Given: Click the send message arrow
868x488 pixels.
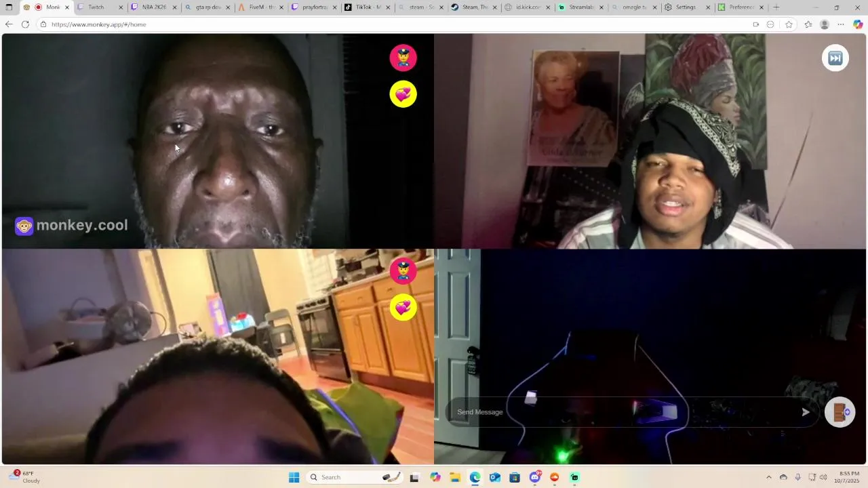Looking at the screenshot, I should pos(806,412).
